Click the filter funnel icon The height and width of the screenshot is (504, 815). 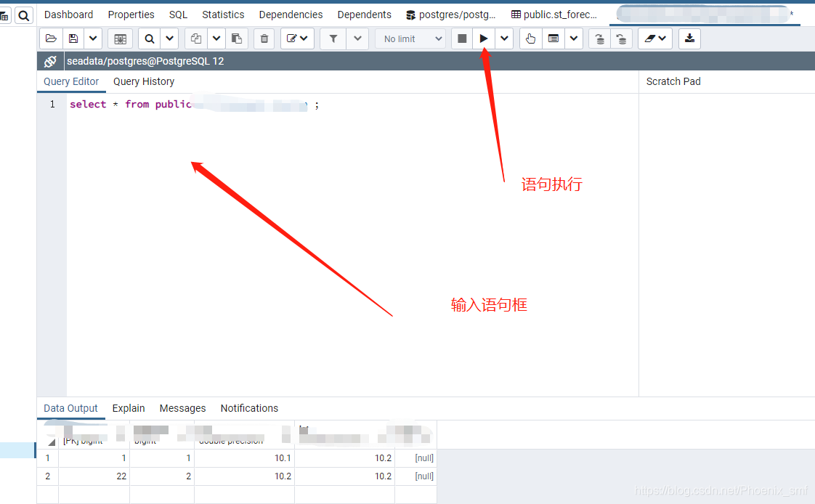[333, 38]
